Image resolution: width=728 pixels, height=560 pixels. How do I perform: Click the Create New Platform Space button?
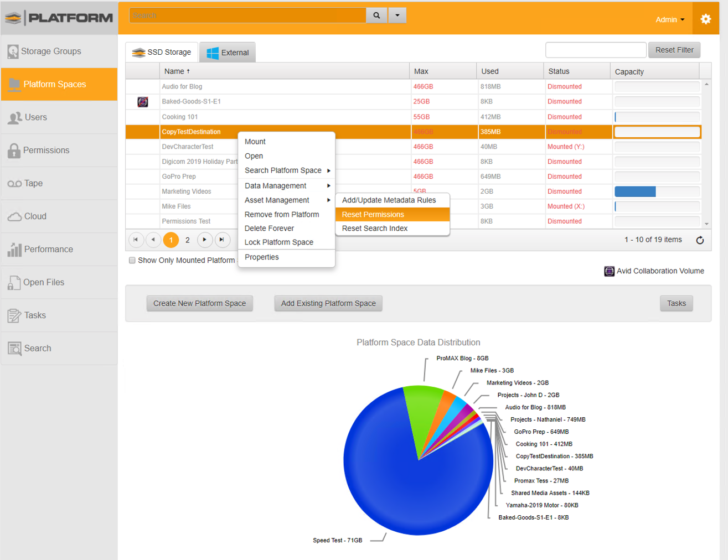click(x=199, y=303)
